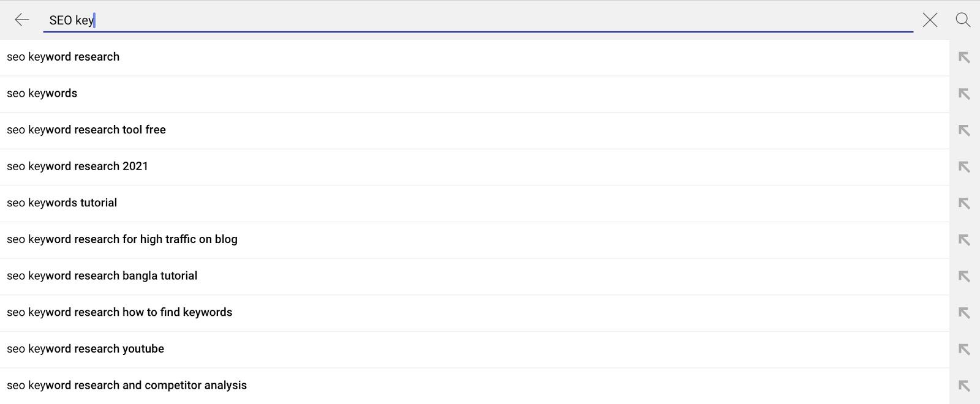980x404 pixels.
Task: Tap arrow icon beside 'seo keyword research youtube'
Action: [x=964, y=350]
